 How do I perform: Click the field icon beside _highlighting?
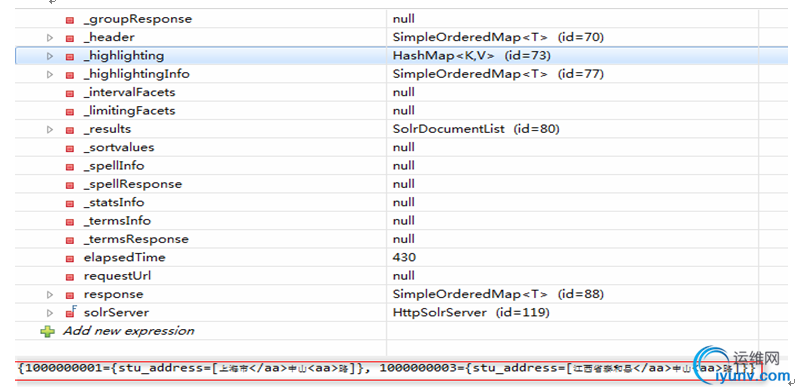coord(70,56)
